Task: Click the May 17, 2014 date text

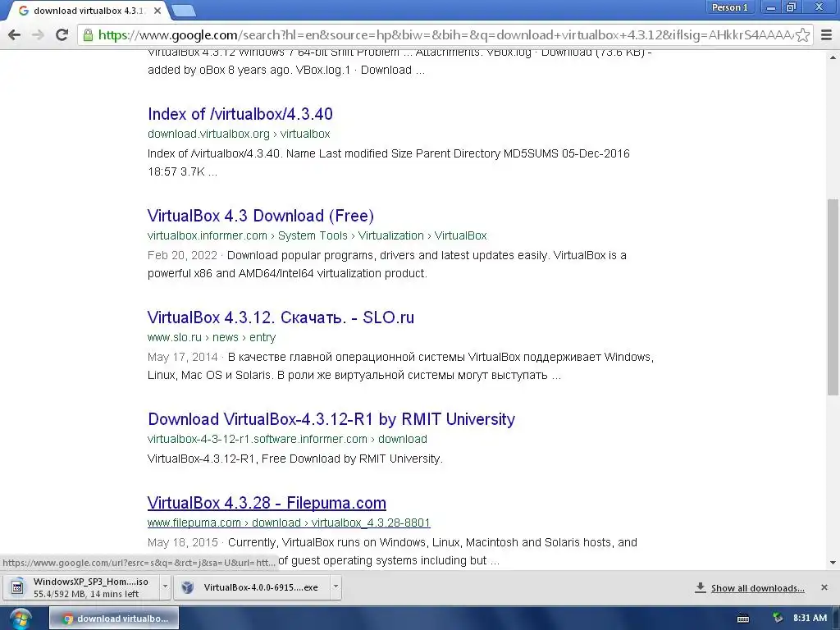Action: pyautogui.click(x=183, y=357)
